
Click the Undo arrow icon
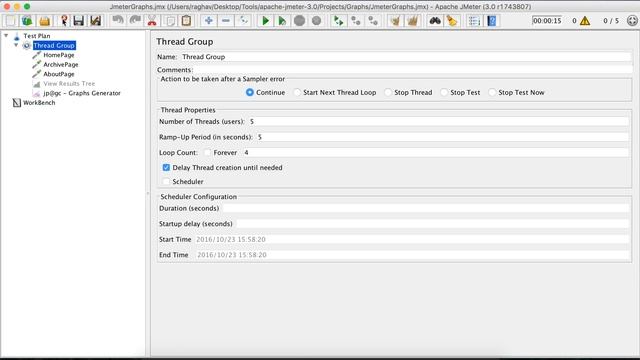point(118,21)
